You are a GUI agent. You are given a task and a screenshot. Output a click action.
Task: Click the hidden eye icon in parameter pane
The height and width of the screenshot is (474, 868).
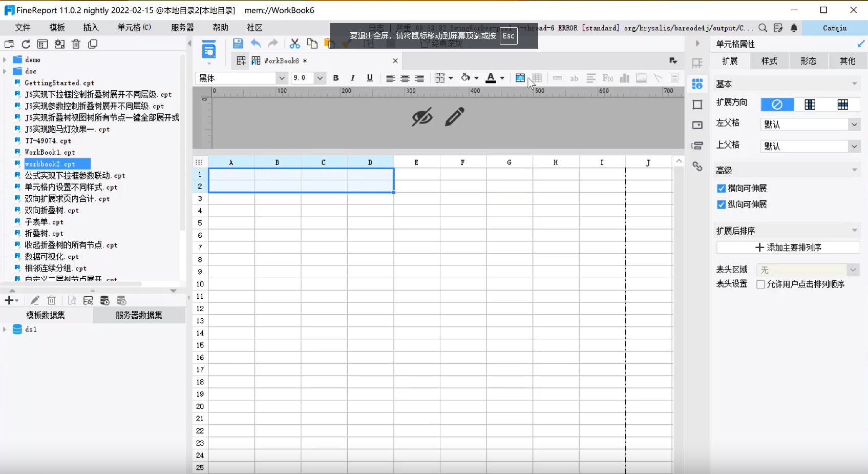coord(422,117)
